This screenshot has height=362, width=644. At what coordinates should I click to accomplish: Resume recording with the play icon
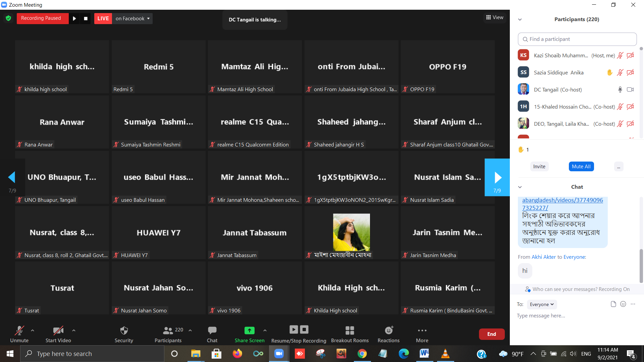(x=74, y=18)
